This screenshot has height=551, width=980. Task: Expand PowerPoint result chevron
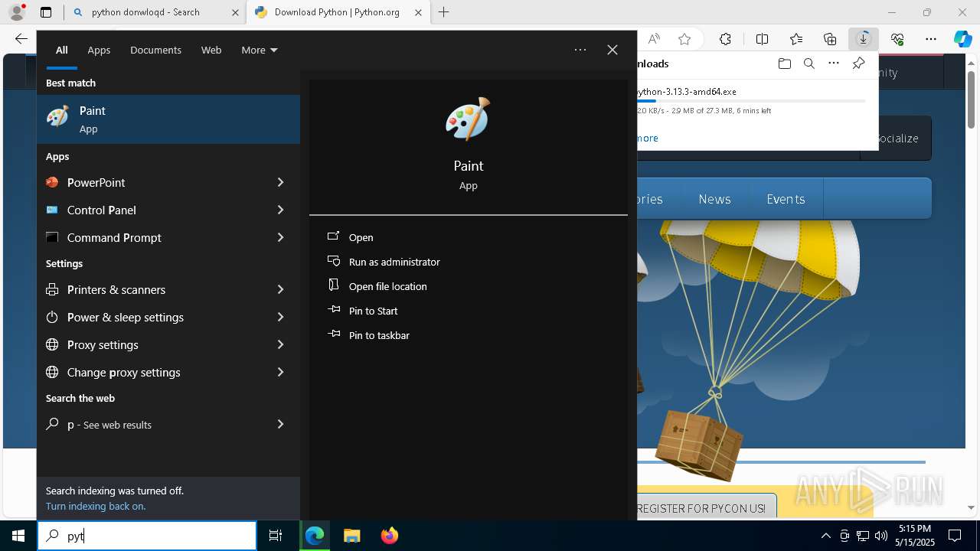point(280,182)
